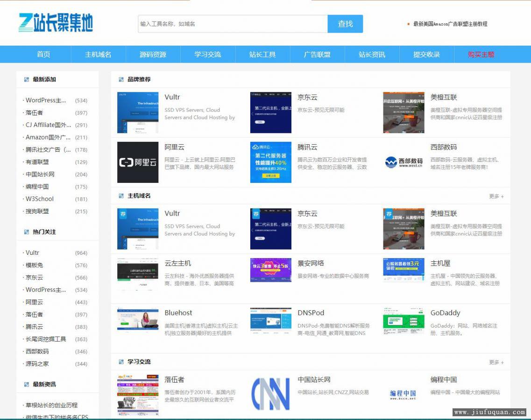Click the 查找 search button
531x420 pixels.
click(x=345, y=24)
